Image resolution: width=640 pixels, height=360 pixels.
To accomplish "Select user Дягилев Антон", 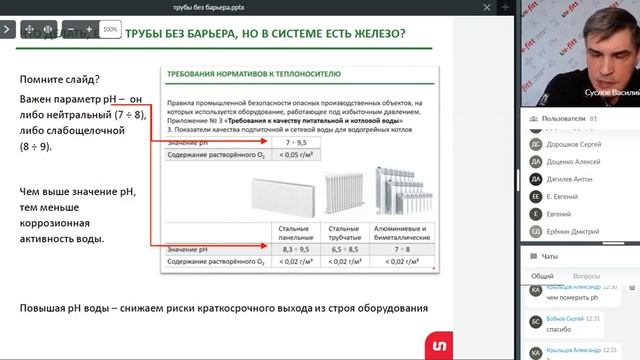I will click(x=569, y=179).
